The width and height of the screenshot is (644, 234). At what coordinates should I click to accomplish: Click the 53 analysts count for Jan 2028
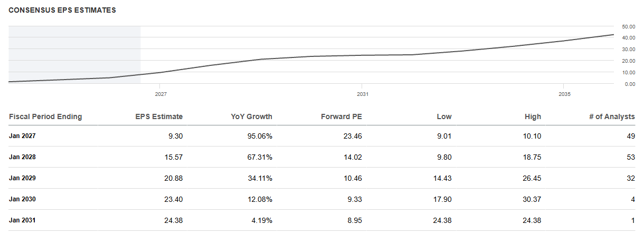[x=631, y=157]
